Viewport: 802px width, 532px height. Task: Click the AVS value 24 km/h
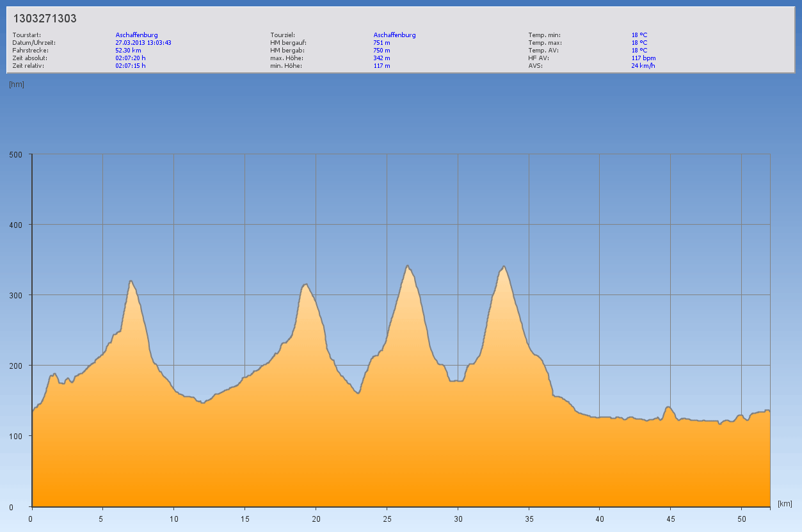pos(643,65)
